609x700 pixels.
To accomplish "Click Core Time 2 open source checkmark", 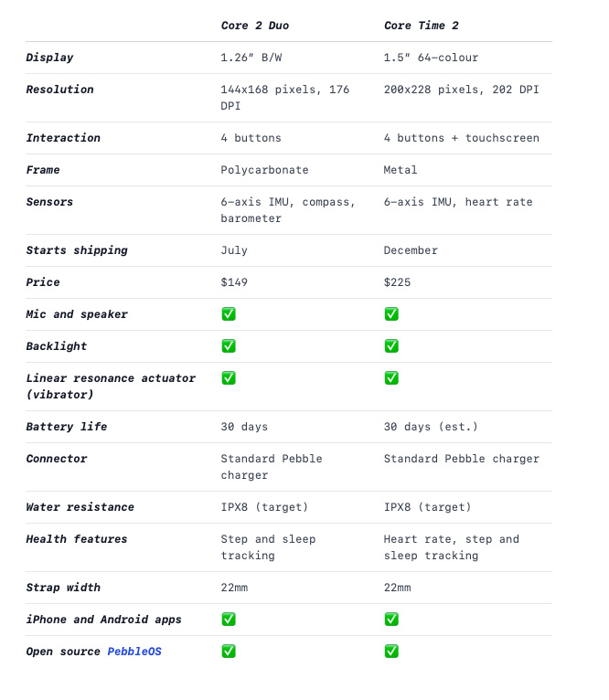I will [x=391, y=652].
